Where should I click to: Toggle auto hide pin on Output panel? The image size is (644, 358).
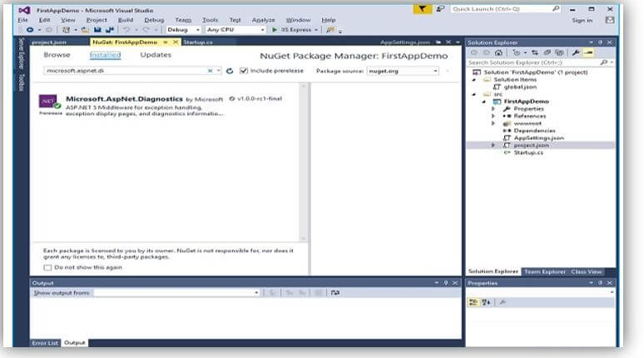(446, 283)
